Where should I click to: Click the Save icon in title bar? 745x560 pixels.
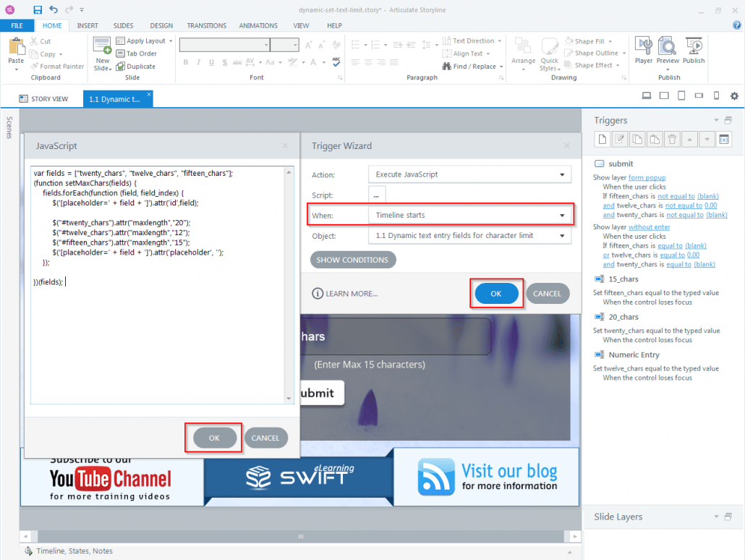pos(38,9)
